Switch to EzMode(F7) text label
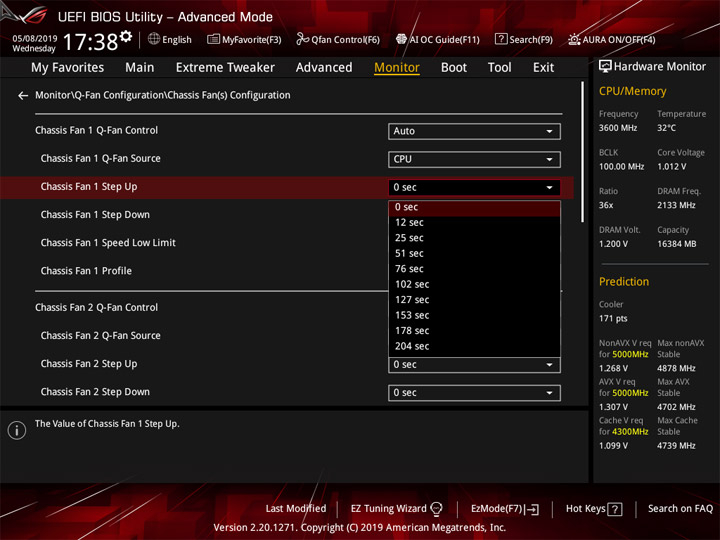The image size is (720, 540). (497, 509)
